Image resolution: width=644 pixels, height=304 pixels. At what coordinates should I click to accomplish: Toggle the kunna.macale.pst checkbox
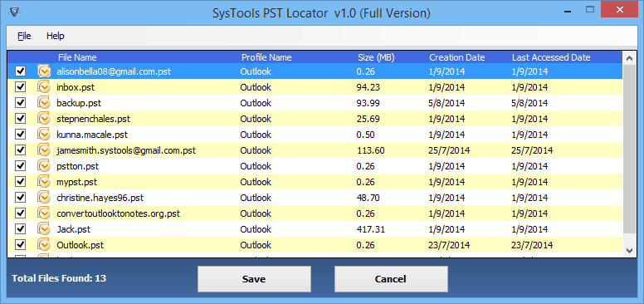(21, 135)
